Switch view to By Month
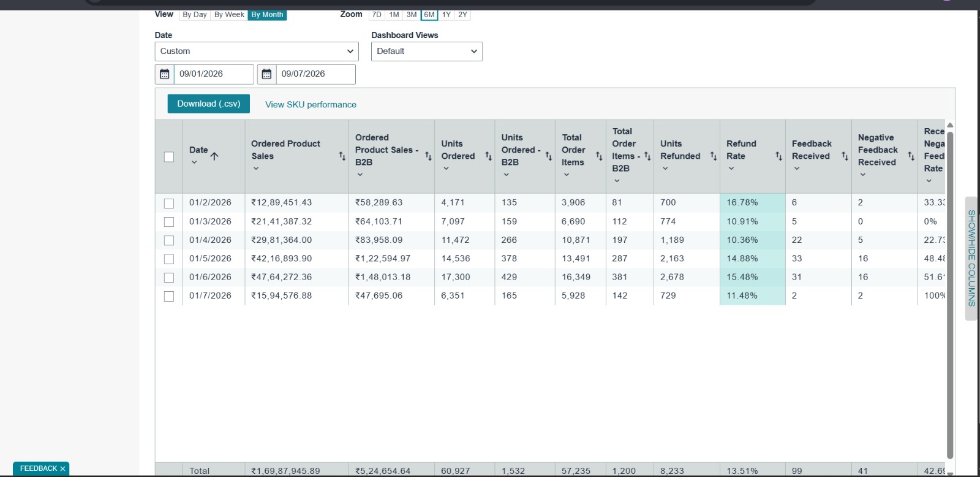The width and height of the screenshot is (980, 477). click(x=267, y=15)
